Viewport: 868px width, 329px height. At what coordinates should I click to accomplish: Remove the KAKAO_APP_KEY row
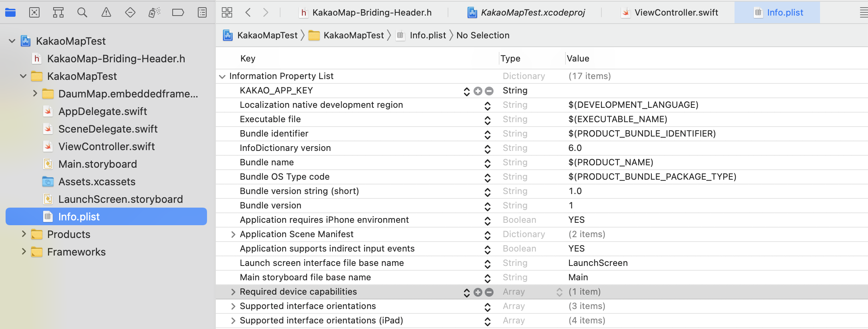tap(489, 91)
